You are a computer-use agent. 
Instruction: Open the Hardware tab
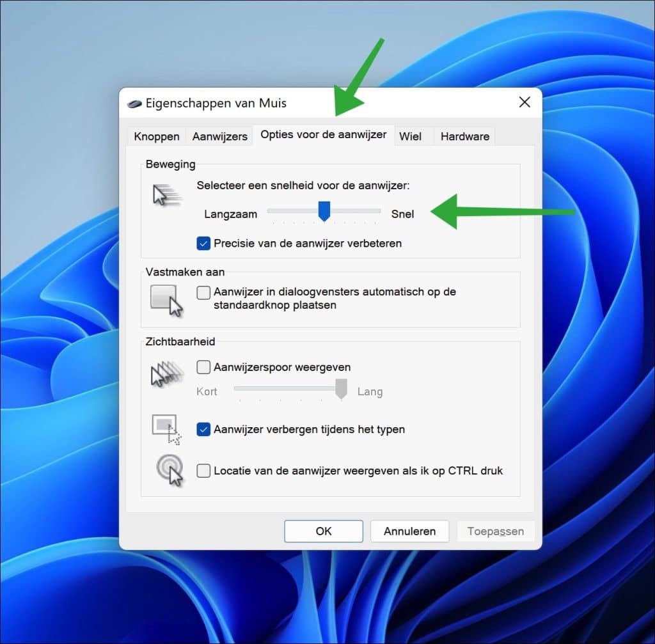[x=464, y=136]
